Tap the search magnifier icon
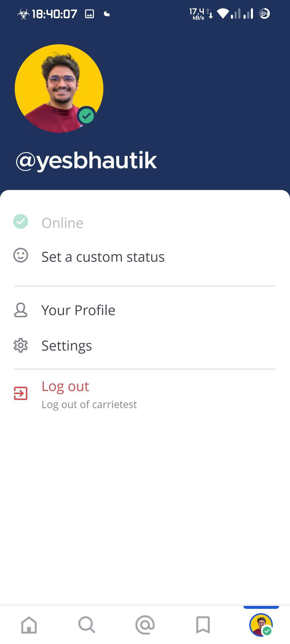 [x=87, y=625]
